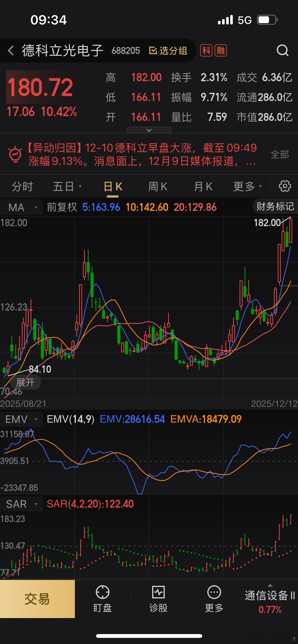Open the EMV indicator dropdown
298x644 pixels.
coord(21,419)
